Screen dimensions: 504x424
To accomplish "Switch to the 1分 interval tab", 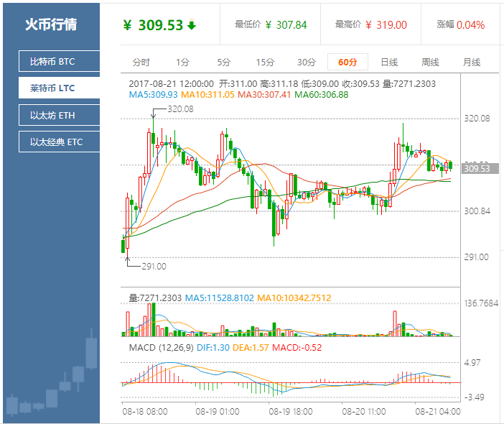I will click(182, 62).
